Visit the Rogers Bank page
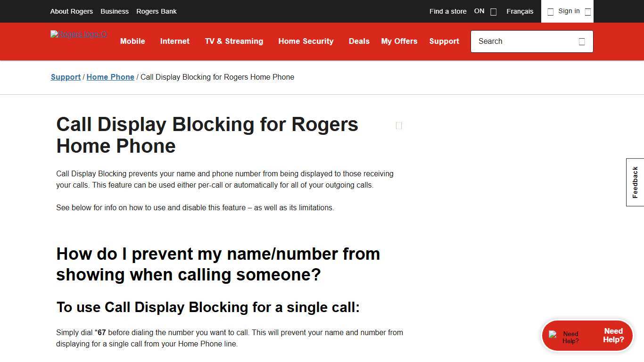The width and height of the screenshot is (644, 362). click(156, 11)
